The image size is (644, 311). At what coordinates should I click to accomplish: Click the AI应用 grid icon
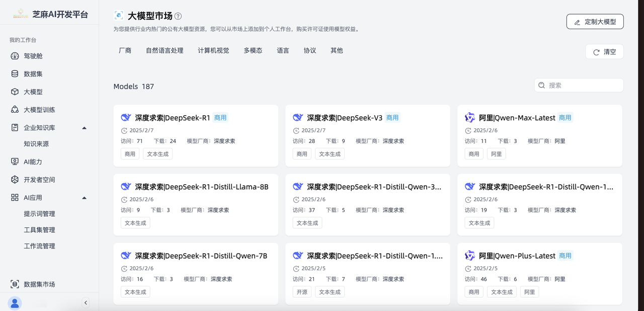15,198
